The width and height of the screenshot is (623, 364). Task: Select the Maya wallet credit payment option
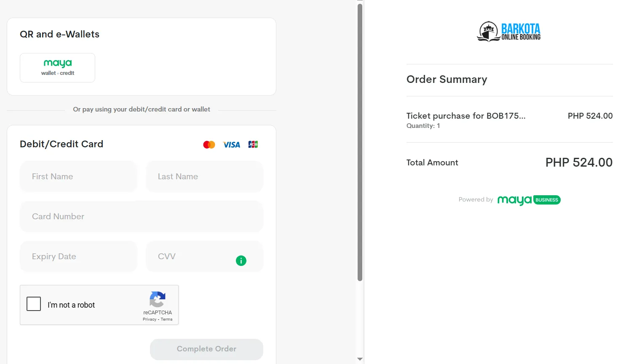click(57, 68)
